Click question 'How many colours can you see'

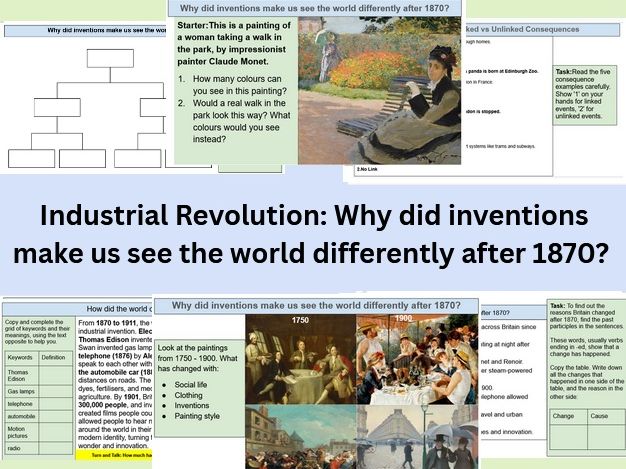point(240,85)
